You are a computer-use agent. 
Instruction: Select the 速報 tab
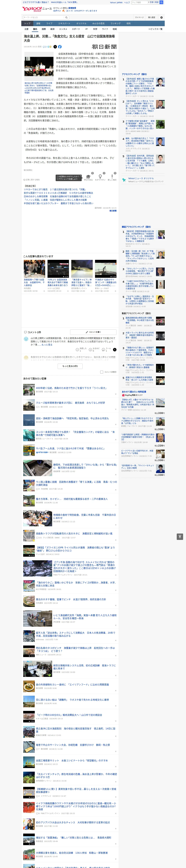tap(38, 24)
